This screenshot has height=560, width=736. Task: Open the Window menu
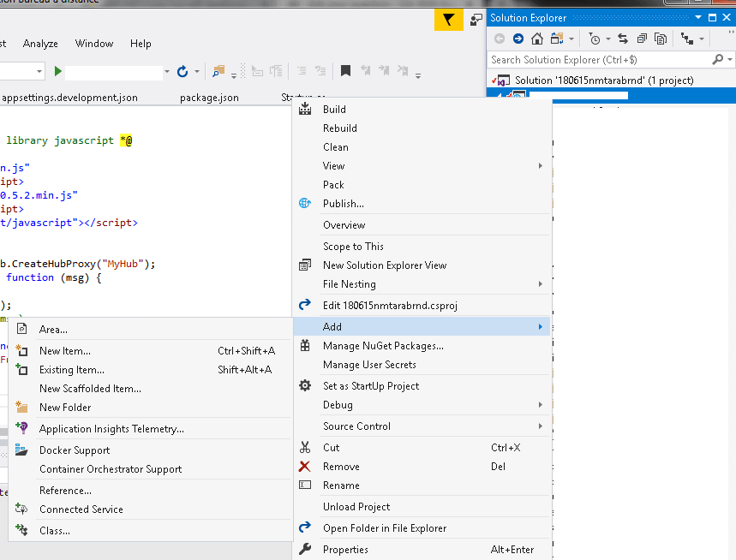click(x=94, y=44)
